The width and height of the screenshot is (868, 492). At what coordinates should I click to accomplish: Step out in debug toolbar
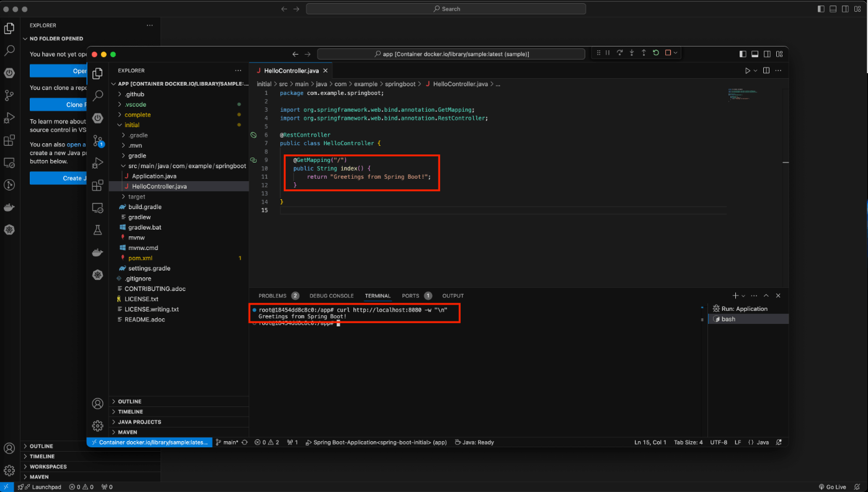(644, 53)
